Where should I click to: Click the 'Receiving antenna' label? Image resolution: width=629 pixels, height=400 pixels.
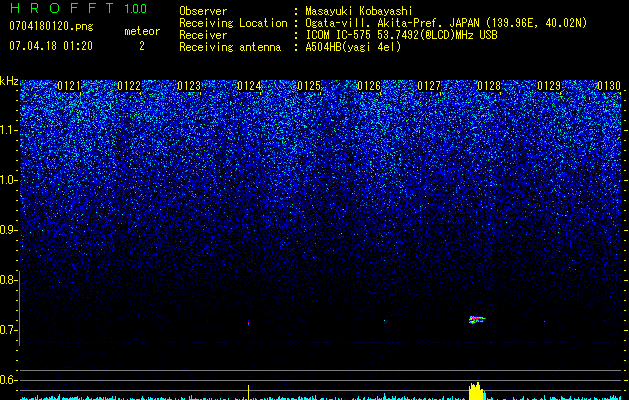point(230,47)
